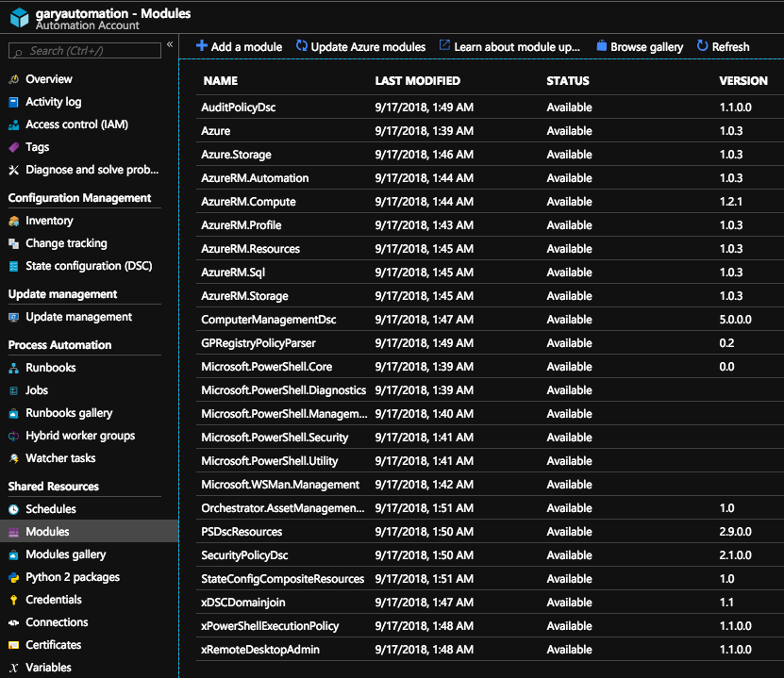The height and width of the screenshot is (678, 784).
Task: Click the Change tracking icon
Action: click(14, 243)
